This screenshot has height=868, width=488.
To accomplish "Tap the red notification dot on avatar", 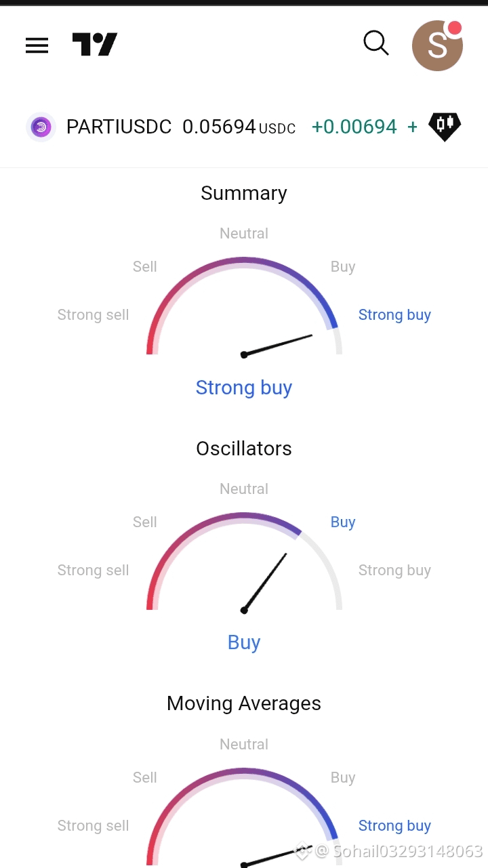I will coord(455,28).
